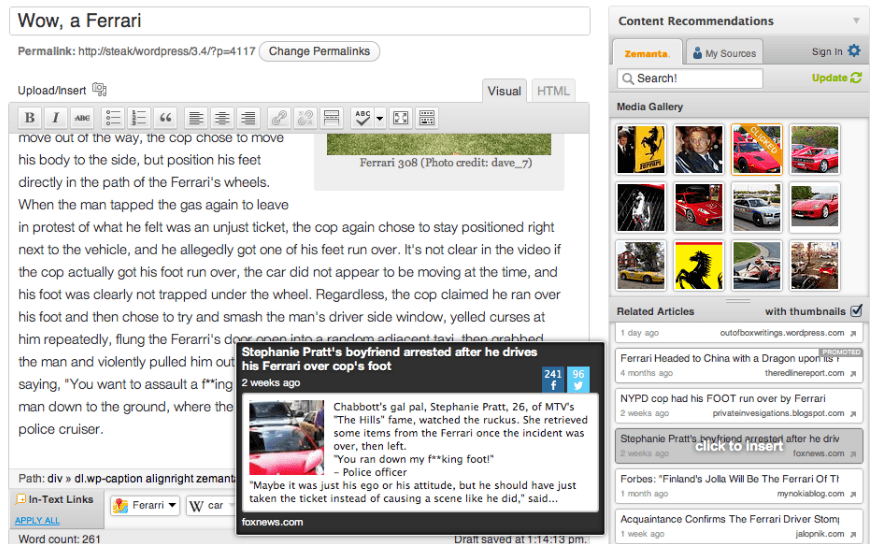Select the police car thumbnail
Screen dimensions: 870x544
[757, 208]
